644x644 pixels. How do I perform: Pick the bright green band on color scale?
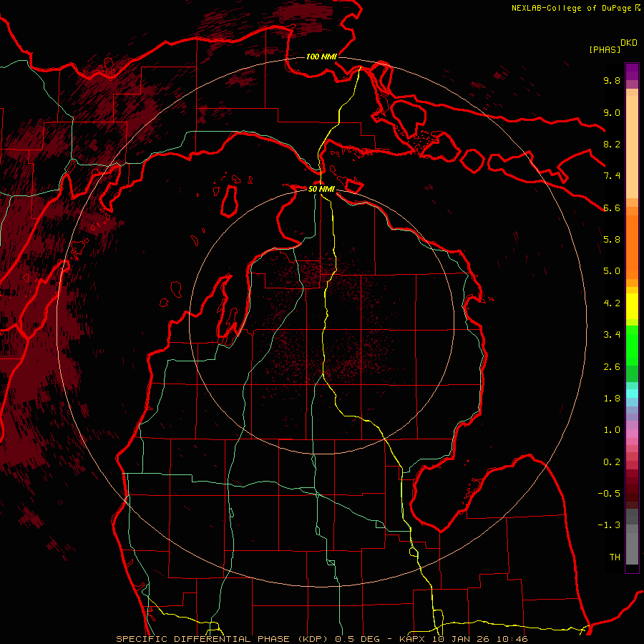click(632, 346)
